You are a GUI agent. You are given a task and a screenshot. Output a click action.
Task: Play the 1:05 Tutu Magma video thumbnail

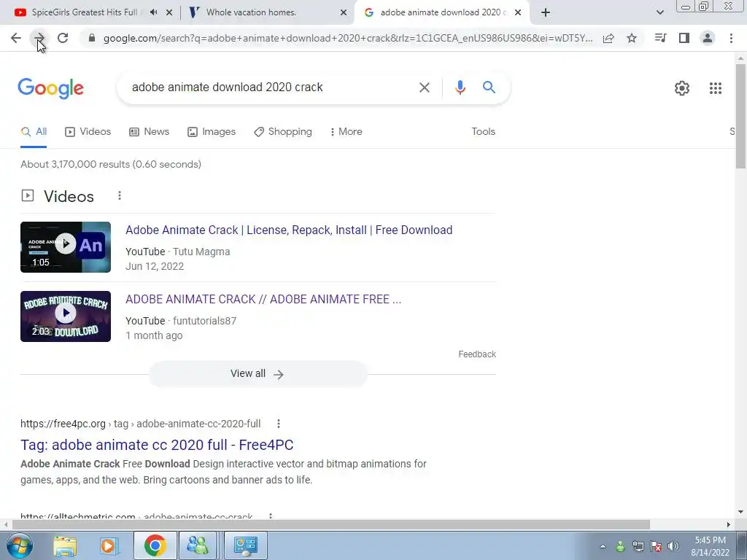pos(66,247)
